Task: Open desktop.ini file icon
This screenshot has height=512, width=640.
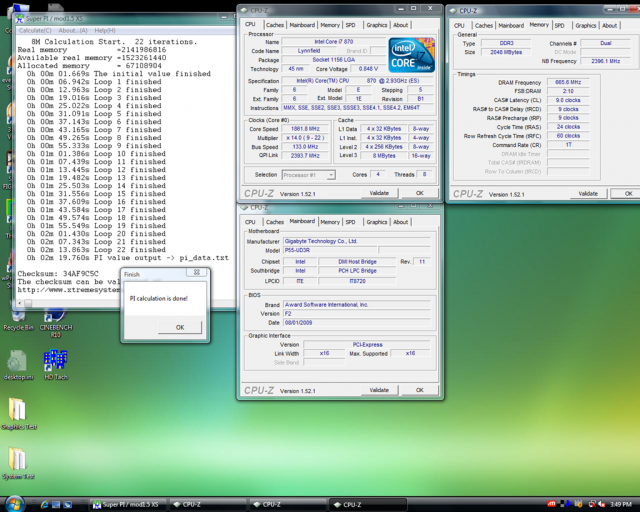Action: tap(18, 365)
